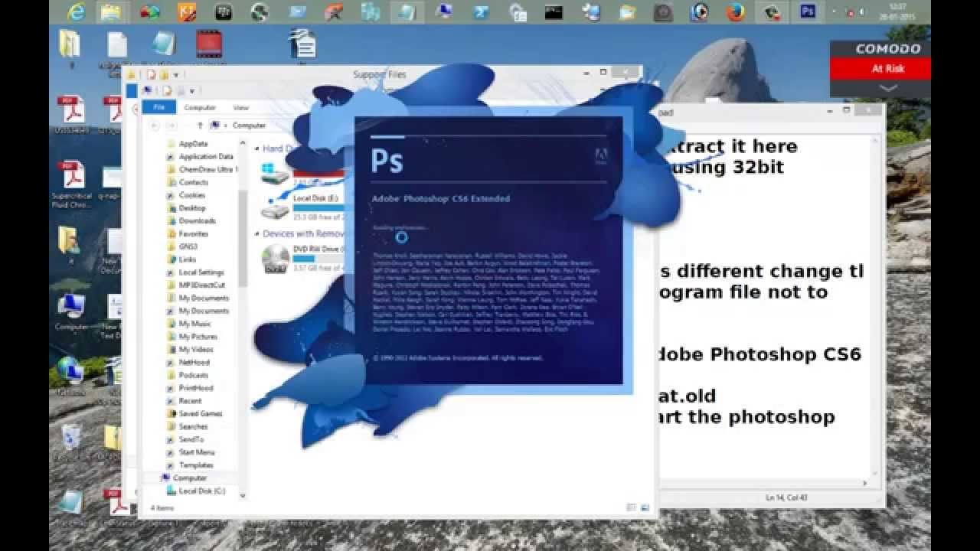Click navigation pane scrollbar down arrow
980x551 pixels.
tap(243, 495)
